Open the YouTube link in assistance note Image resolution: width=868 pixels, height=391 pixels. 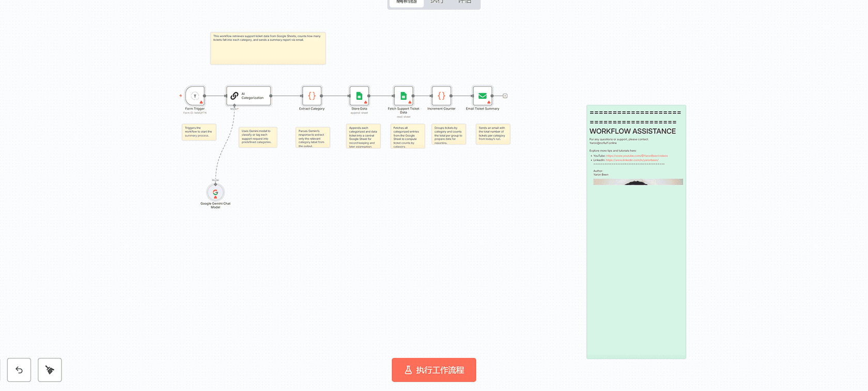pyautogui.click(x=637, y=156)
